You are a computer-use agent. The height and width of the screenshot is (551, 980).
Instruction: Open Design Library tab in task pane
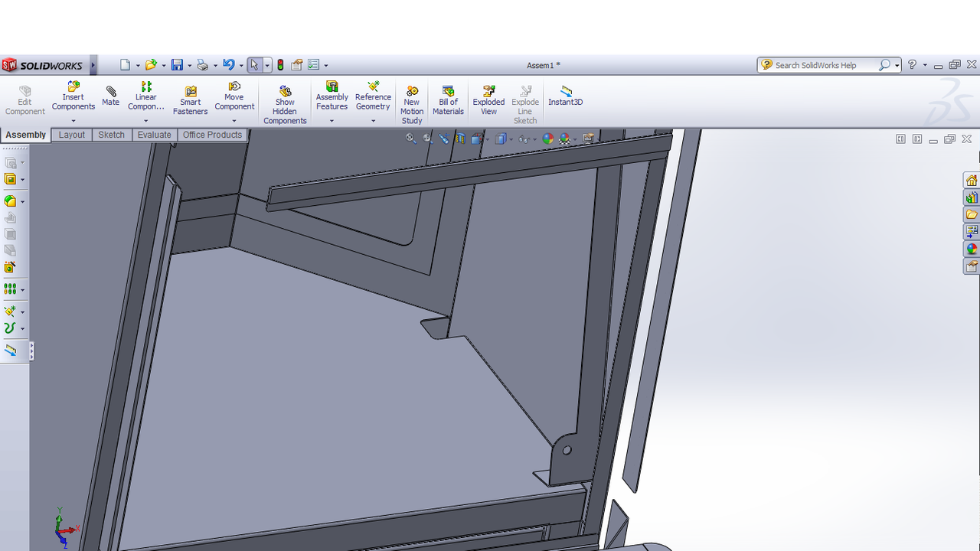pyautogui.click(x=972, y=197)
